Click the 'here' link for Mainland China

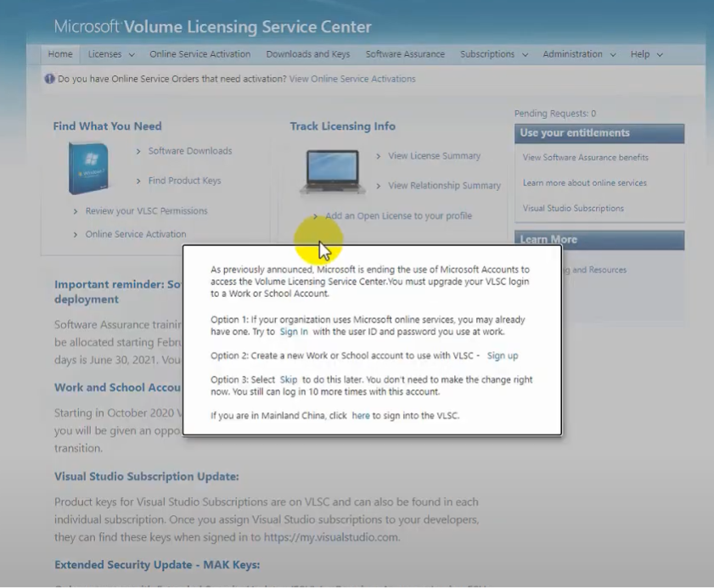pos(361,416)
